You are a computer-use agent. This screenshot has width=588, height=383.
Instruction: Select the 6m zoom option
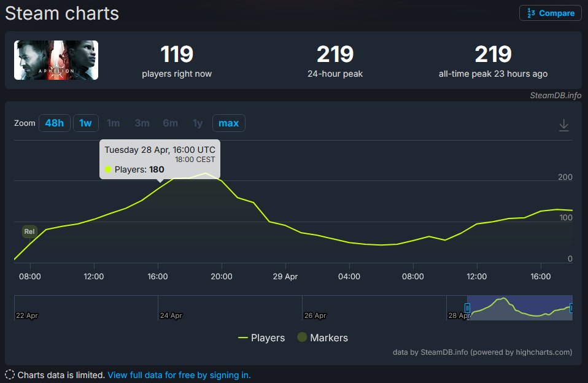pos(170,123)
